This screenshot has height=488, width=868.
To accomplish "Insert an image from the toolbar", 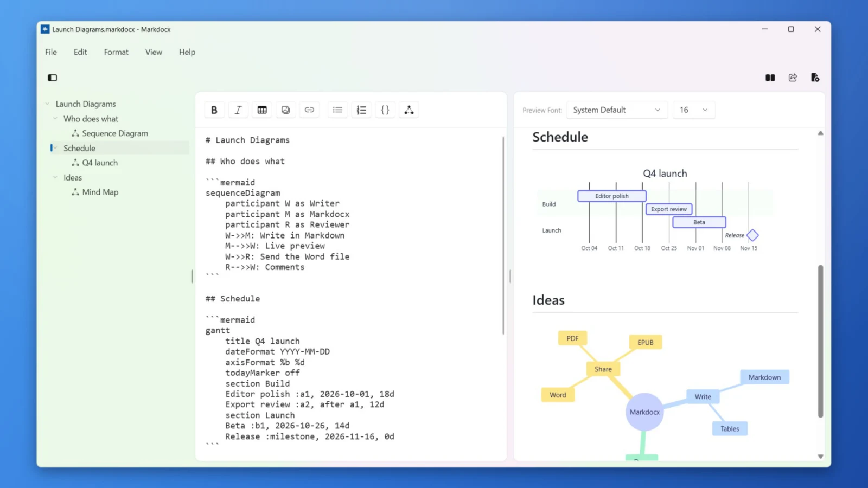I will pyautogui.click(x=285, y=110).
